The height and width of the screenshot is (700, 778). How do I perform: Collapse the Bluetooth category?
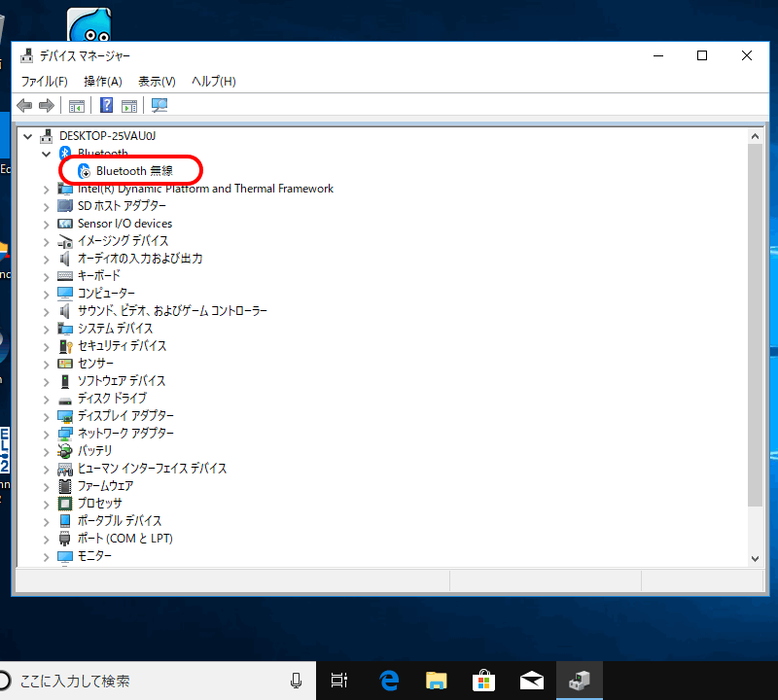[46, 154]
